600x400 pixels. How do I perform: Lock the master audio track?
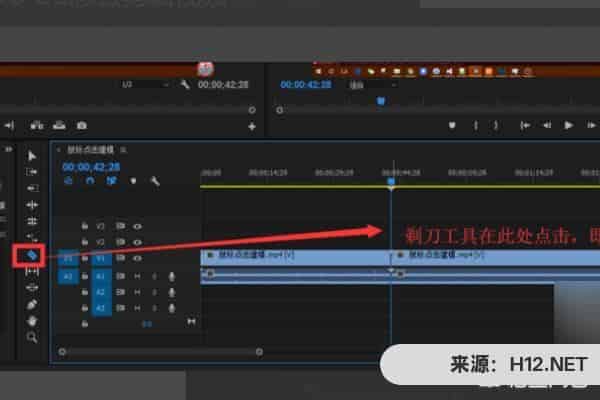[85, 324]
